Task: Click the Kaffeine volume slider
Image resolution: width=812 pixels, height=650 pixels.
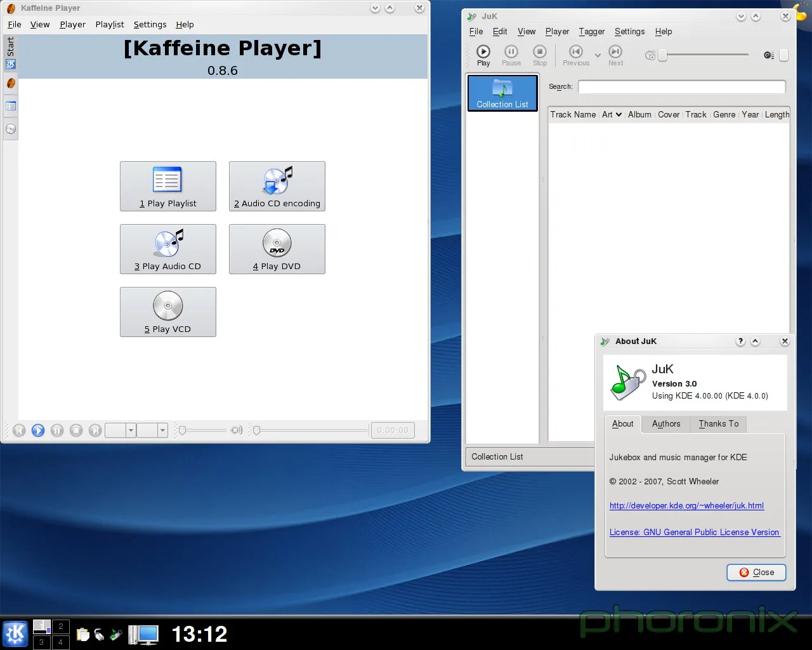Action: (x=202, y=430)
